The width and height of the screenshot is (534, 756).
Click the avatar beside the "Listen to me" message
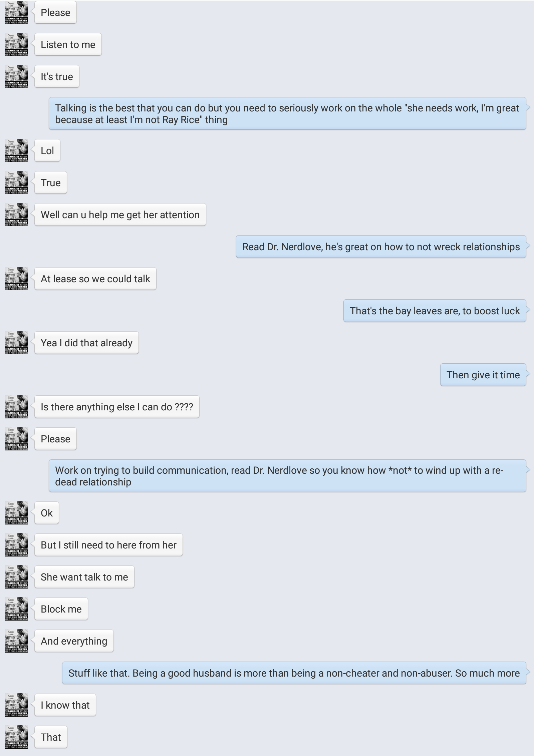16,44
